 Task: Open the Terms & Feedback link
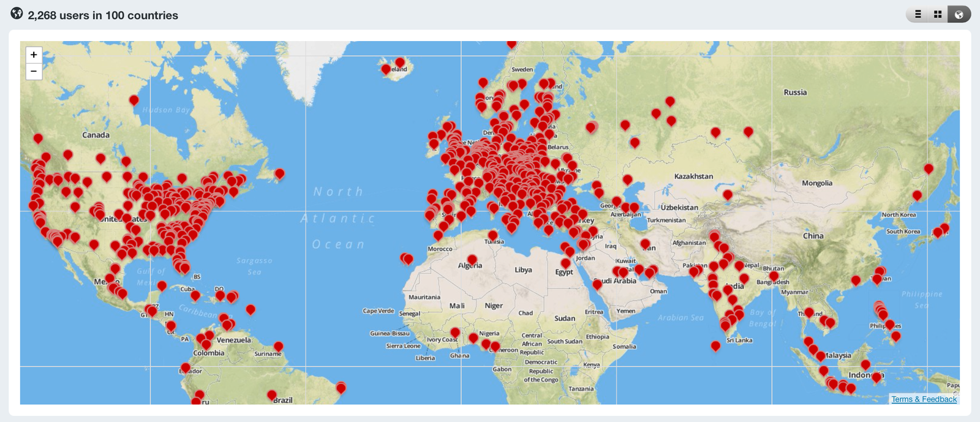coord(924,399)
